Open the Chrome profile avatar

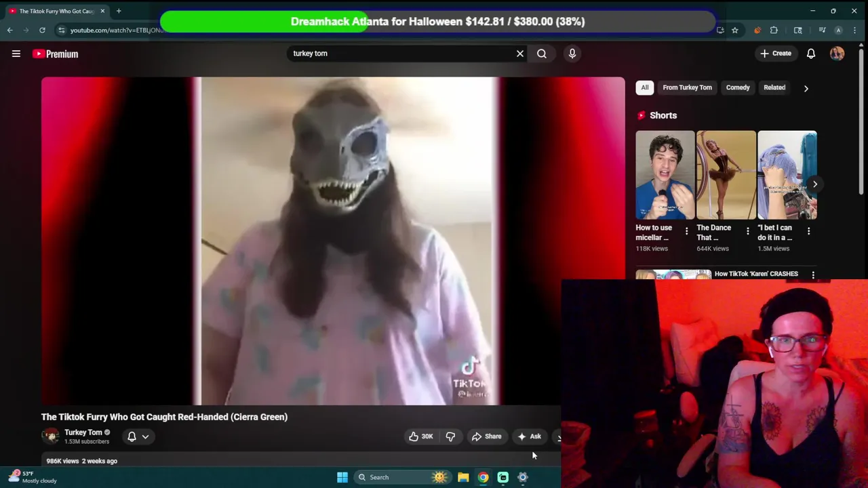click(x=838, y=30)
